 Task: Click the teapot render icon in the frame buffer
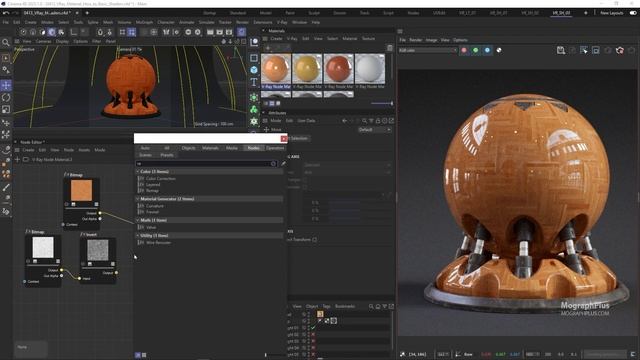point(620,50)
